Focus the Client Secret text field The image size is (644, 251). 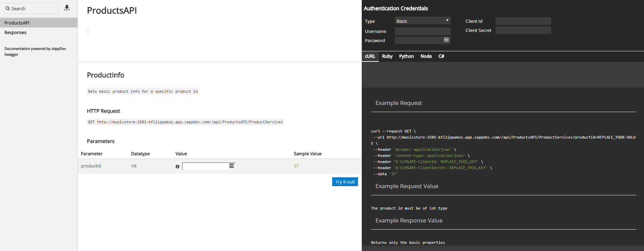tap(523, 30)
